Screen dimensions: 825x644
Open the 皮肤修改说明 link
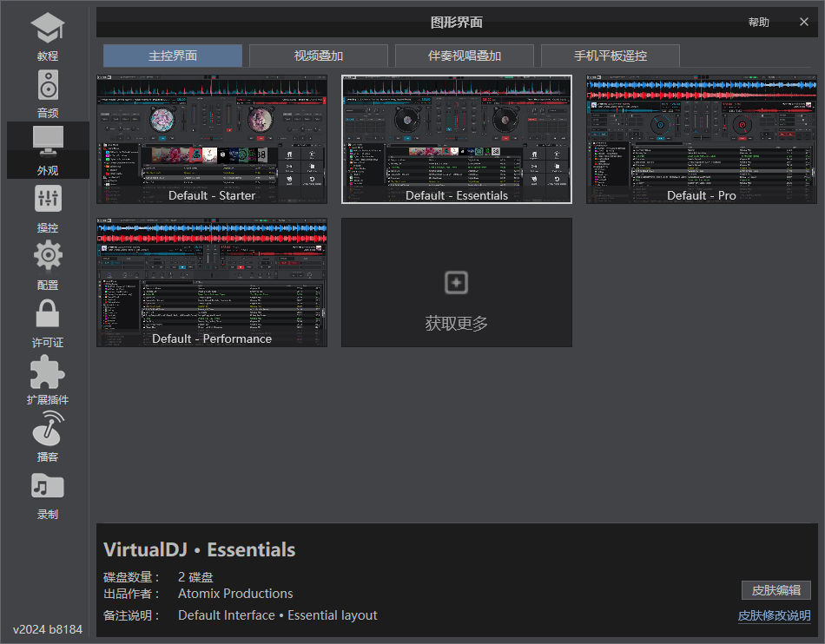(775, 615)
